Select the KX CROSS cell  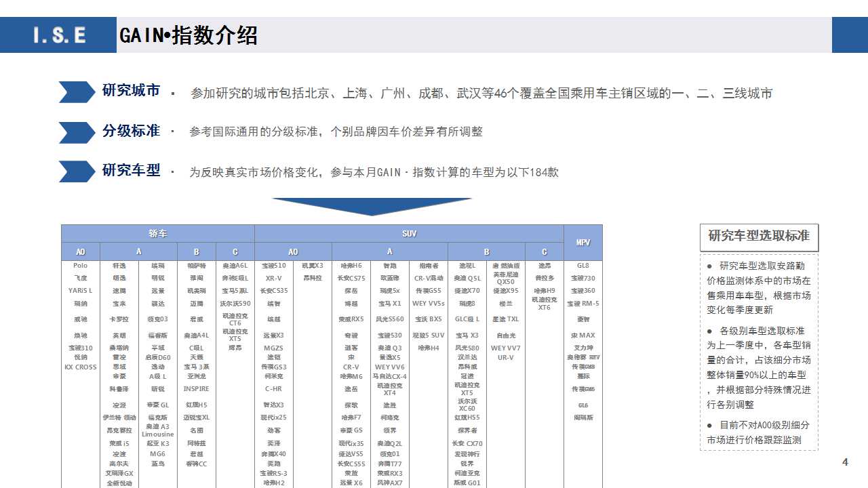[x=81, y=367]
